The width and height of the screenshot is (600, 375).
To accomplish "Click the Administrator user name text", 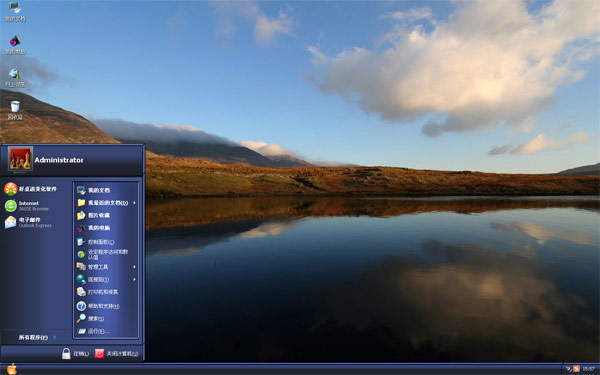I will coord(59,160).
